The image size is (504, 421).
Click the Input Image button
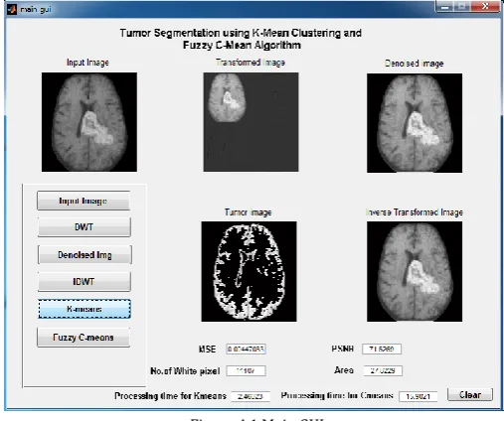84,201
